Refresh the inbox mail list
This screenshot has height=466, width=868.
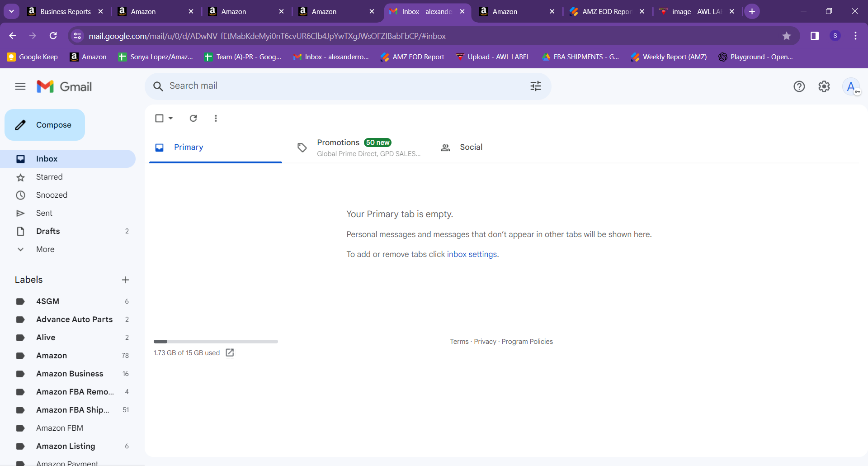[193, 118]
